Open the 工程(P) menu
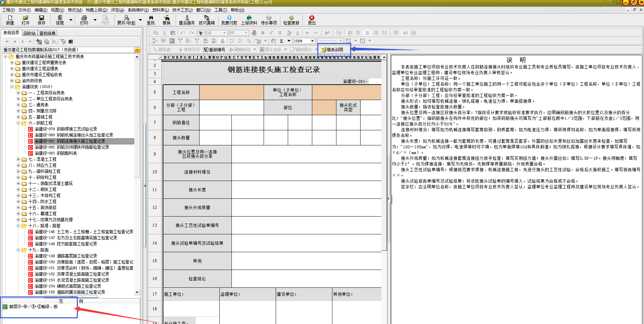The height and width of the screenshot is (324, 644). pos(8,10)
